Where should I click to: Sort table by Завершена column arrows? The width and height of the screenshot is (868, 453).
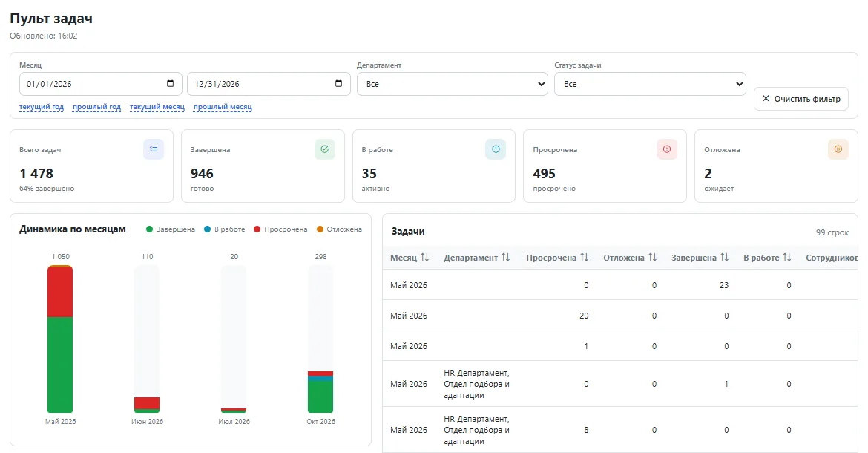point(724,258)
